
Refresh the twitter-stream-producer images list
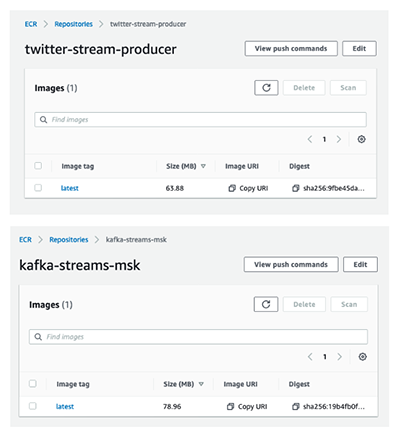266,88
